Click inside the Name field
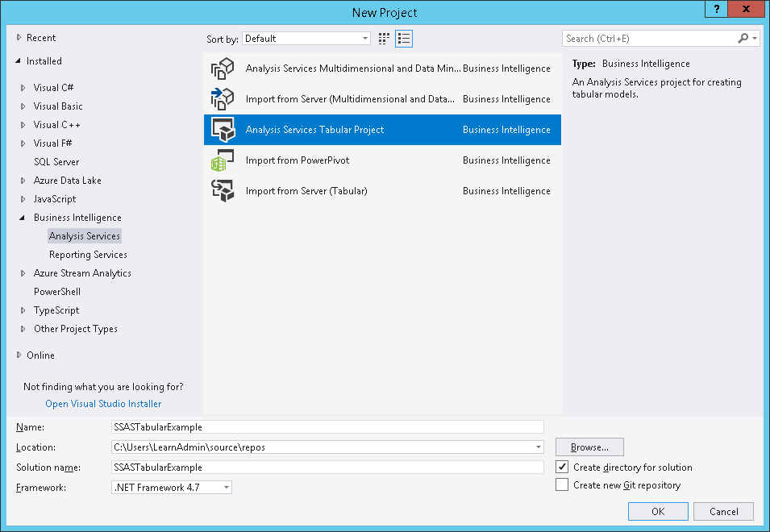 323,426
